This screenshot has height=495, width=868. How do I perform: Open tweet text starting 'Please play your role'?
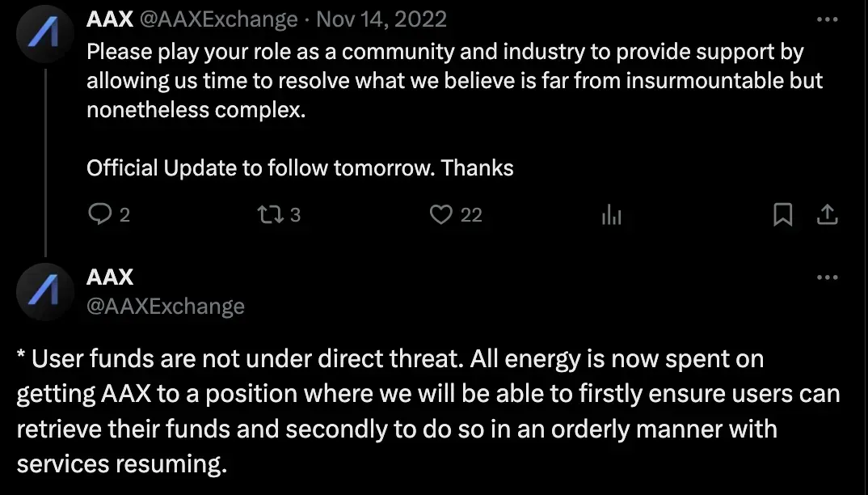[454, 80]
